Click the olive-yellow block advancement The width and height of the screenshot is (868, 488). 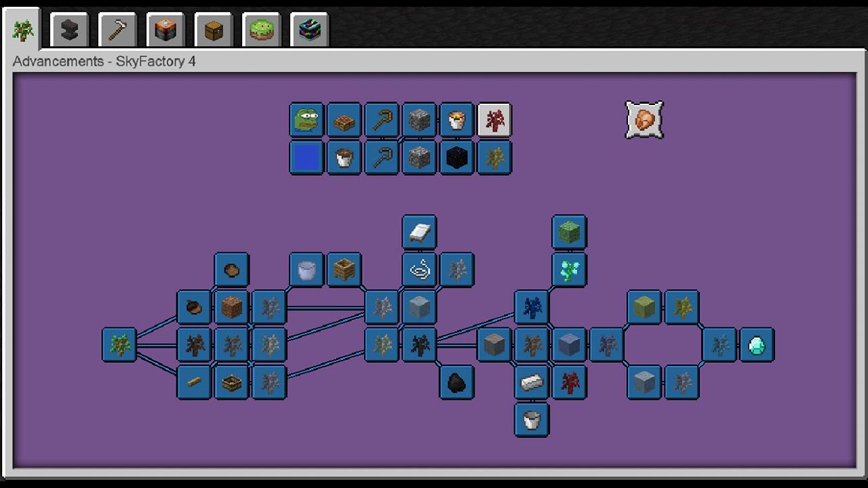644,308
